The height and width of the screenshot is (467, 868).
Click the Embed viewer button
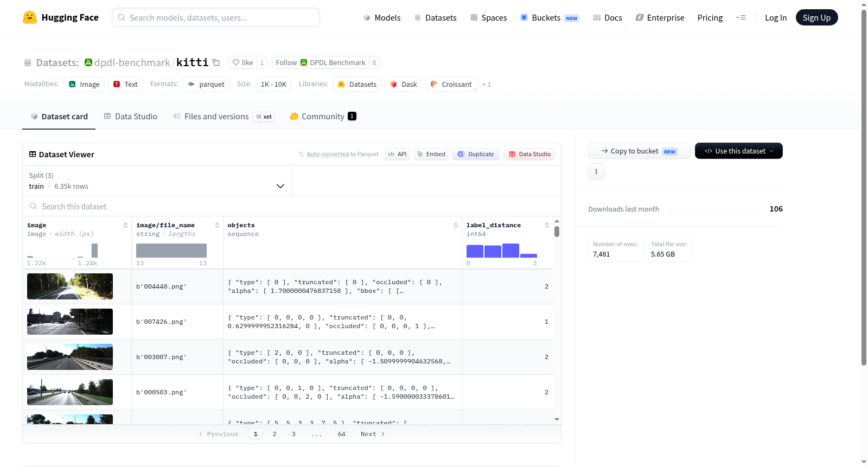point(431,154)
